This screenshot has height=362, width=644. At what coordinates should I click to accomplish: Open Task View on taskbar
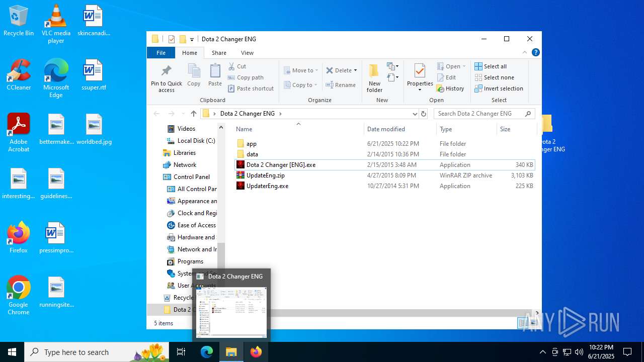click(x=182, y=352)
